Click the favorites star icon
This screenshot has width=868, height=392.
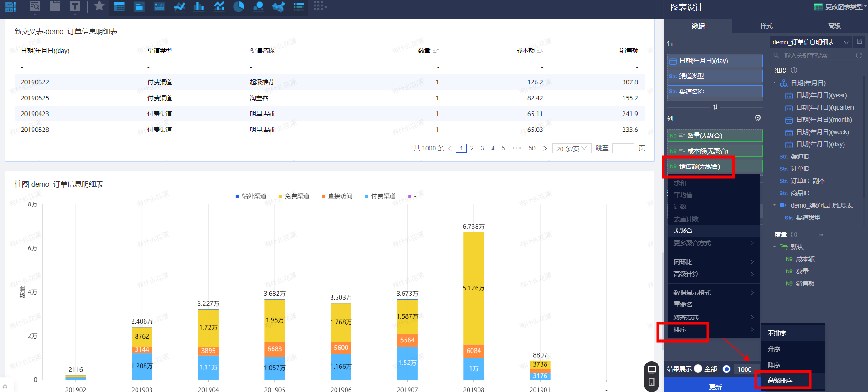pos(99,6)
